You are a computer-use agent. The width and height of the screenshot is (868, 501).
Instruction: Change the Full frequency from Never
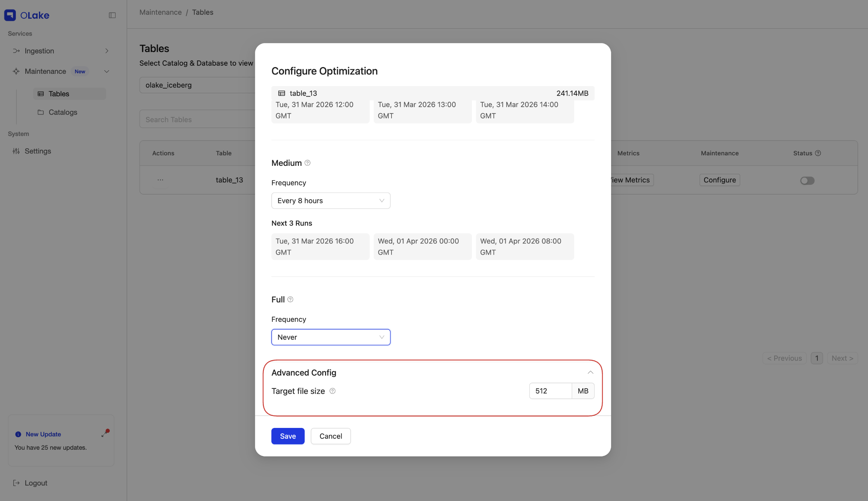(x=330, y=337)
